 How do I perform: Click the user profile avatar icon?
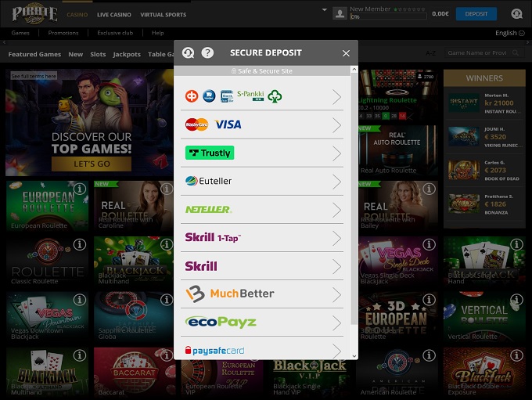coord(340,13)
